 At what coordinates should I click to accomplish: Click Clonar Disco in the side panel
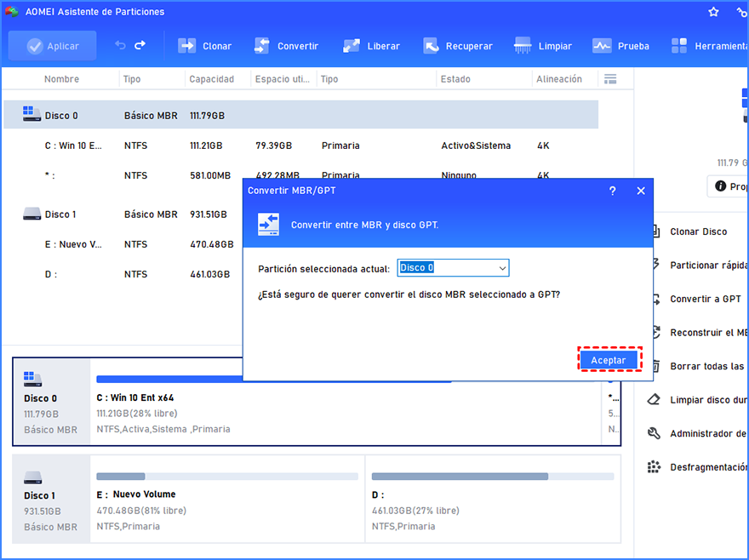pyautogui.click(x=698, y=231)
